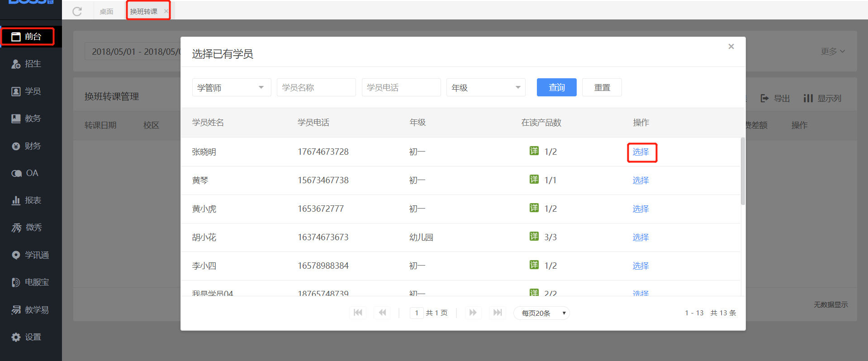Click 选择 for 黄琴
The image size is (868, 361).
tap(640, 180)
